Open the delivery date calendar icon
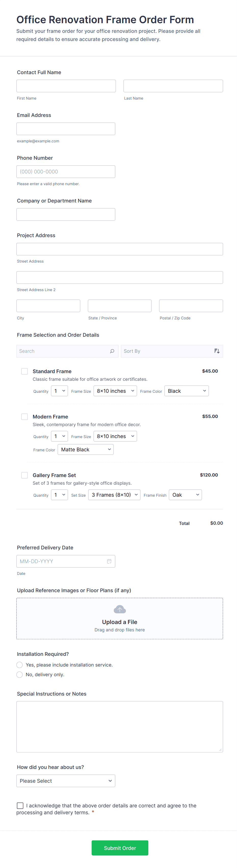Viewport: 237px width, 868px height. click(109, 561)
